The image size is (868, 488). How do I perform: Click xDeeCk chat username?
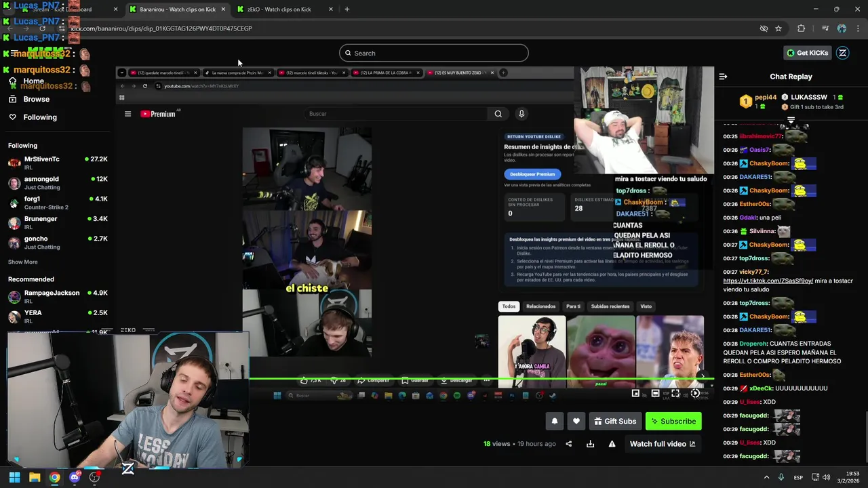point(761,388)
